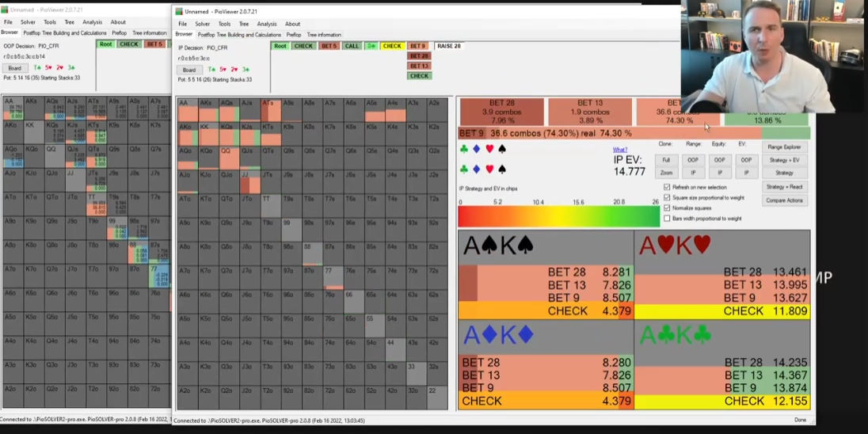Image resolution: width=868 pixels, height=434 pixels.
Task: Open Analysis menu in the back window
Action: [92, 22]
